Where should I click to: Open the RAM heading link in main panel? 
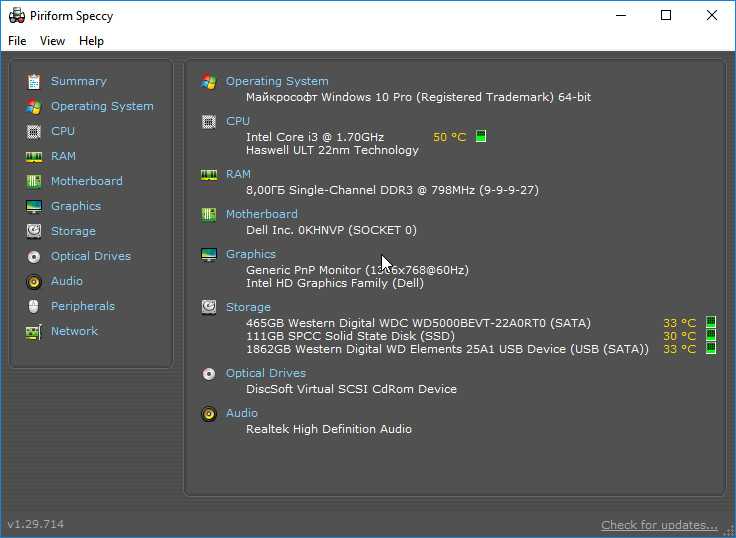pos(238,174)
